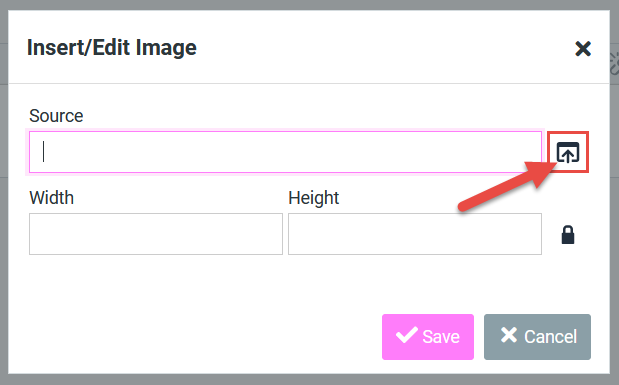Click the upload icon beside the Source field
Image resolution: width=619 pixels, height=385 pixels.
(568, 152)
